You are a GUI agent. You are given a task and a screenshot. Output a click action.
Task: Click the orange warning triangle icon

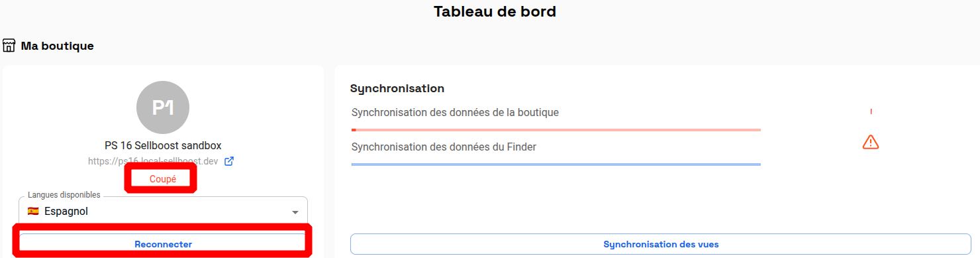click(x=871, y=142)
